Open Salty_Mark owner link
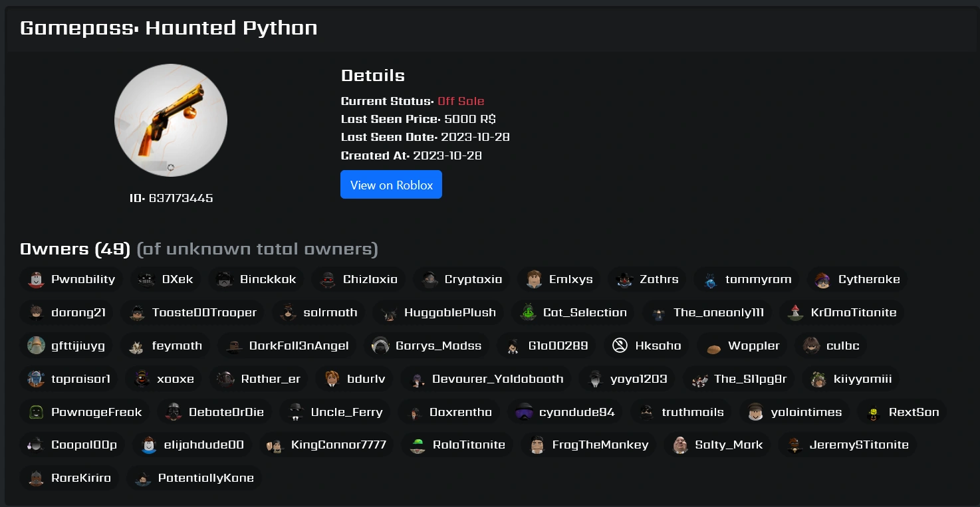Image resolution: width=980 pixels, height=507 pixels. 717,445
